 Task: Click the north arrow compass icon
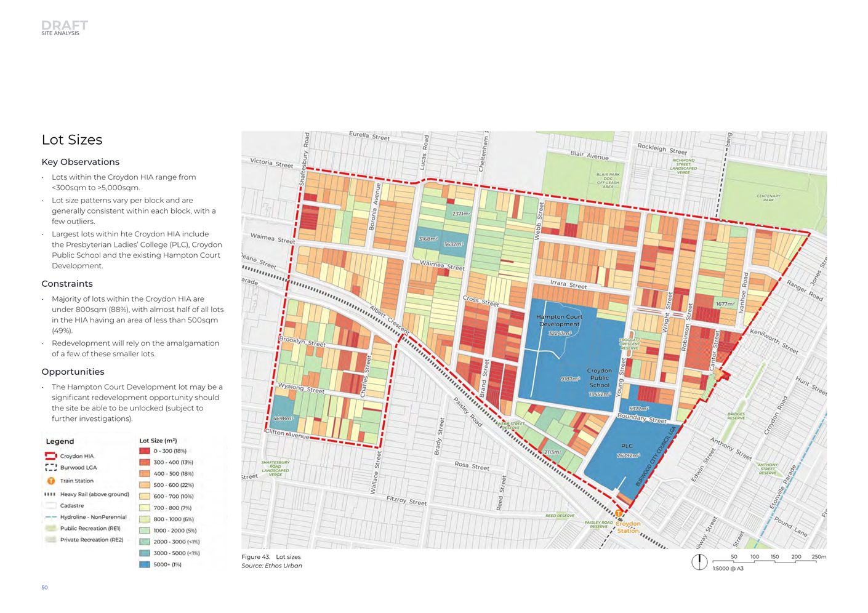(x=699, y=562)
